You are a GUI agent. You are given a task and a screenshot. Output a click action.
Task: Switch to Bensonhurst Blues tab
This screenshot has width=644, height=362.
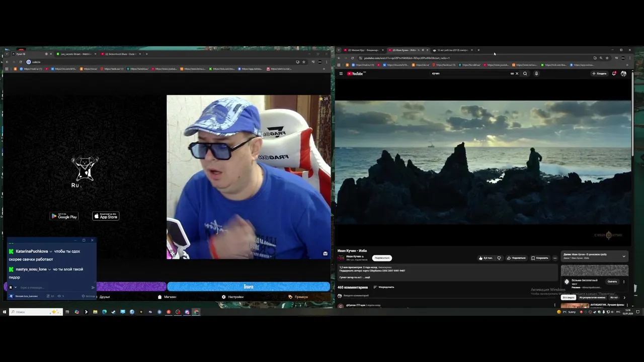coord(119,54)
